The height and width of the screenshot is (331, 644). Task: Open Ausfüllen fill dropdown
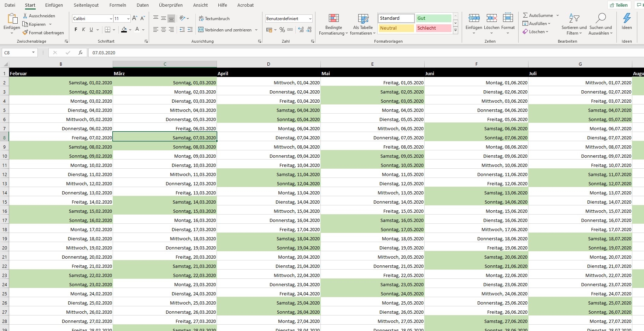click(x=537, y=24)
